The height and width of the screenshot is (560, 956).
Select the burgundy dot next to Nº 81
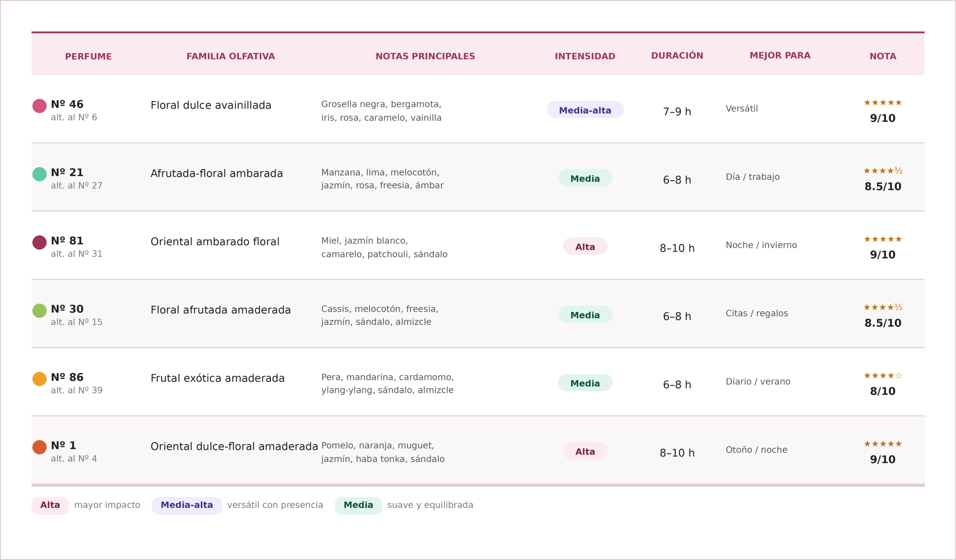(x=40, y=243)
